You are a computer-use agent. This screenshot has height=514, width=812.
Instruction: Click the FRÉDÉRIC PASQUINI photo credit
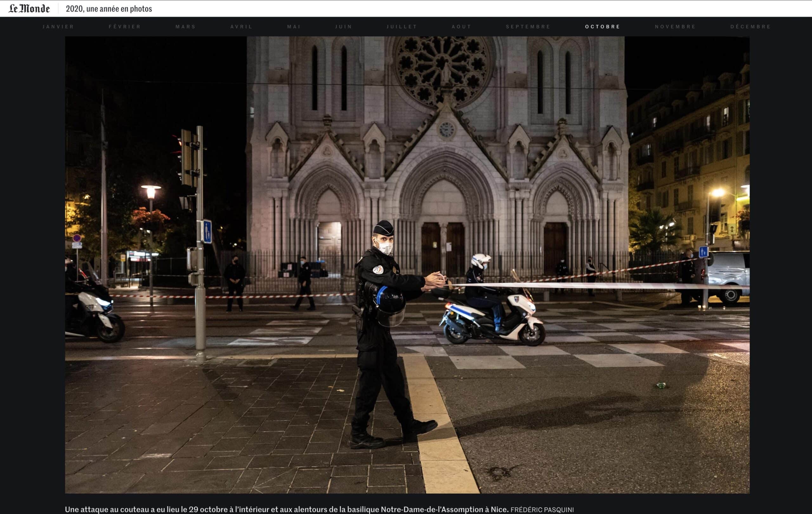(542, 510)
